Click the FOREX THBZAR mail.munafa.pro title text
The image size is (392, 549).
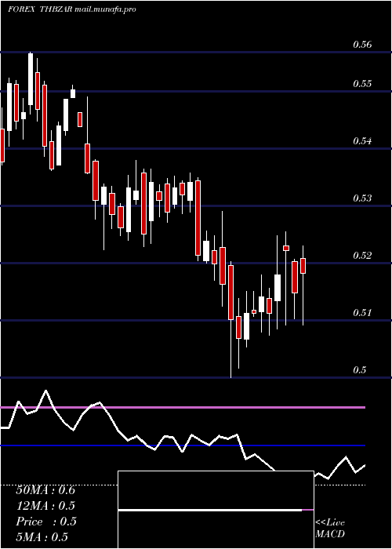point(72,9)
